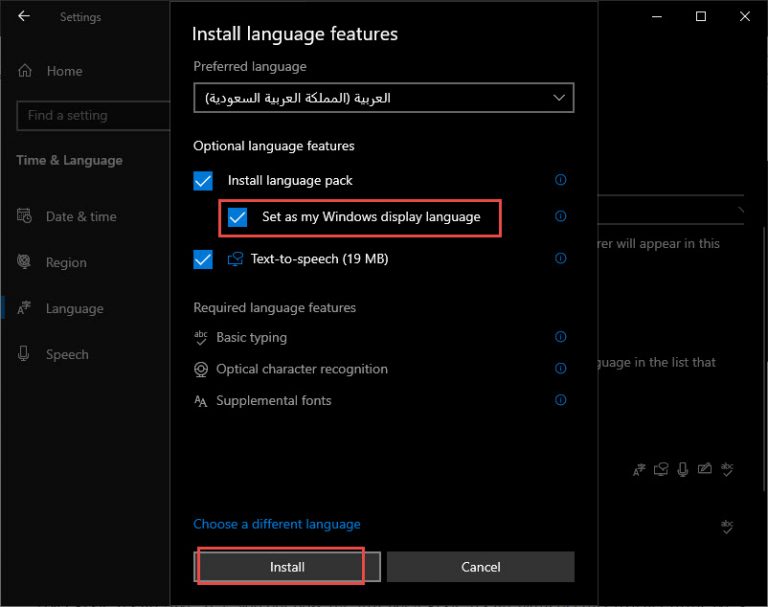Show info for Basic typing
The height and width of the screenshot is (607, 768).
tap(560, 337)
